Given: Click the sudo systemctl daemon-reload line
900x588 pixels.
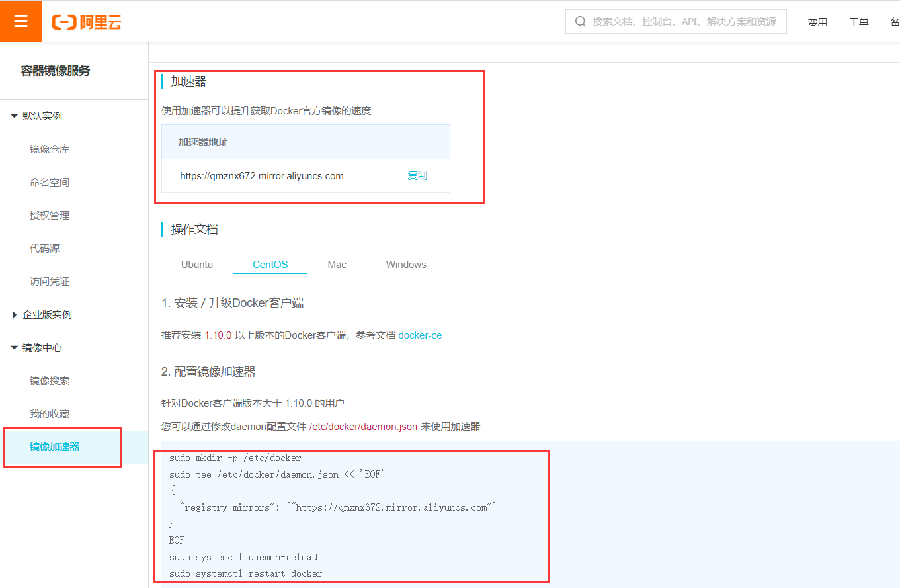Looking at the screenshot, I should 243,557.
